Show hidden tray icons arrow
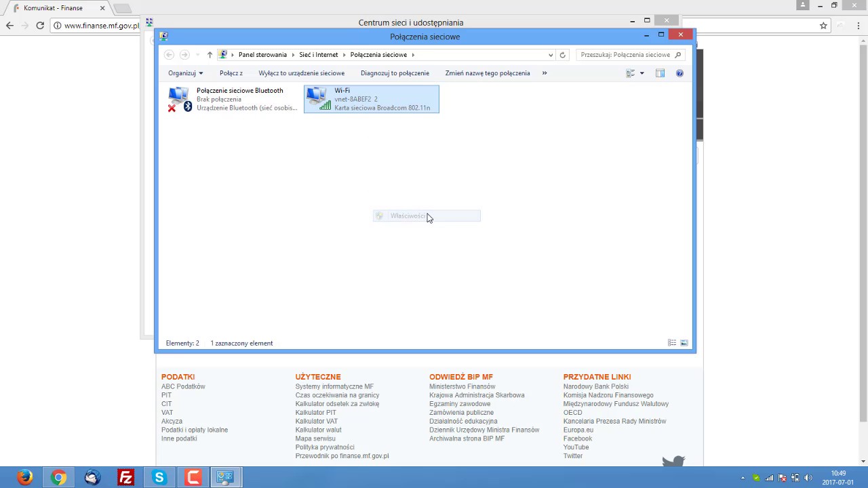868x488 pixels. click(743, 478)
